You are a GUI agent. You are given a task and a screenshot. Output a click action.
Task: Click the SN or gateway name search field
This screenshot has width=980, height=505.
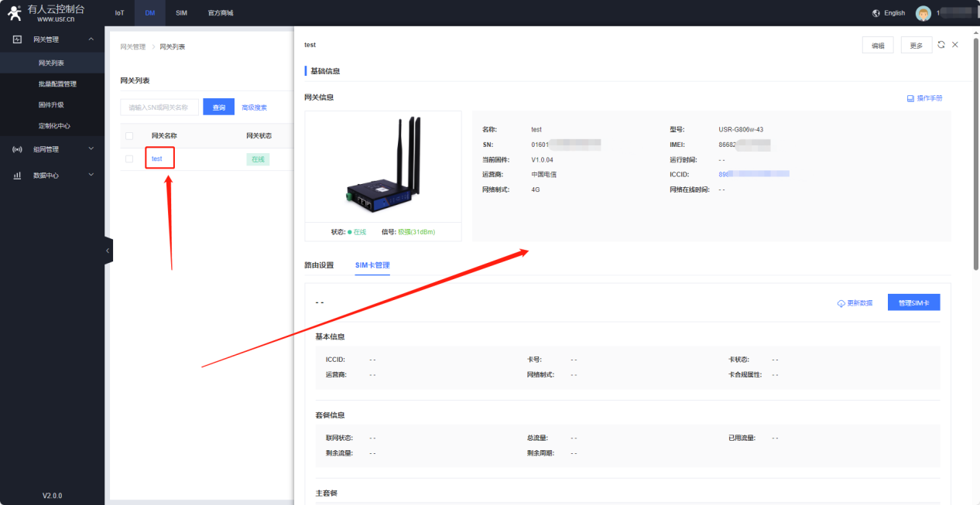click(x=159, y=107)
